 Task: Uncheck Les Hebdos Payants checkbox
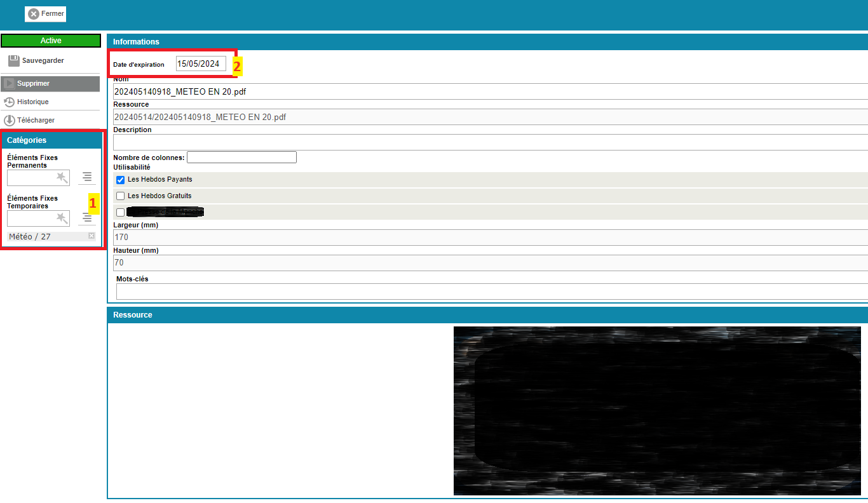[x=121, y=180]
